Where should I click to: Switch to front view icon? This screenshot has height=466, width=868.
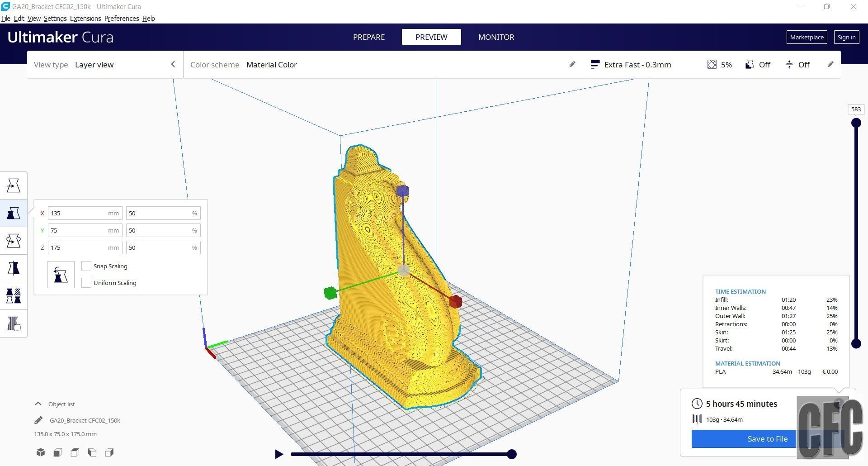(x=58, y=452)
